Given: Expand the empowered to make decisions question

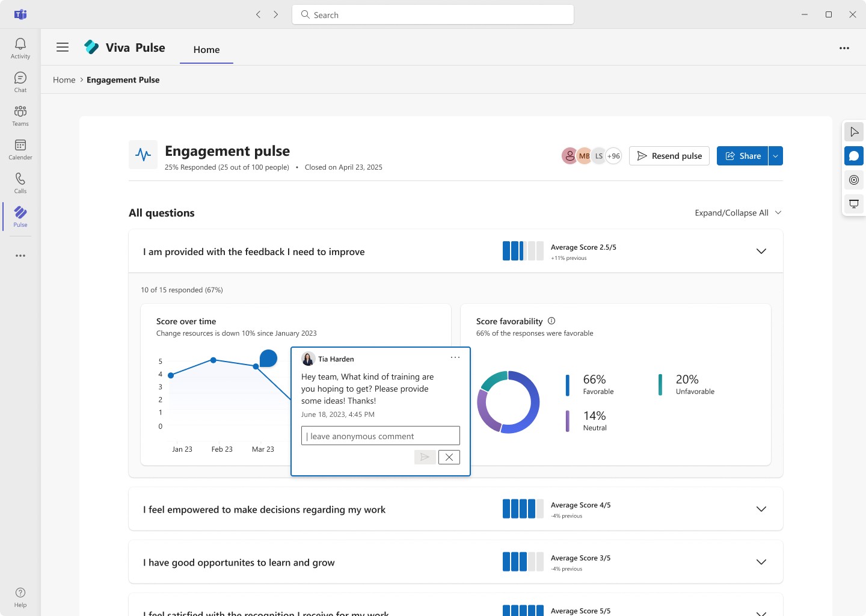Looking at the screenshot, I should (x=761, y=509).
